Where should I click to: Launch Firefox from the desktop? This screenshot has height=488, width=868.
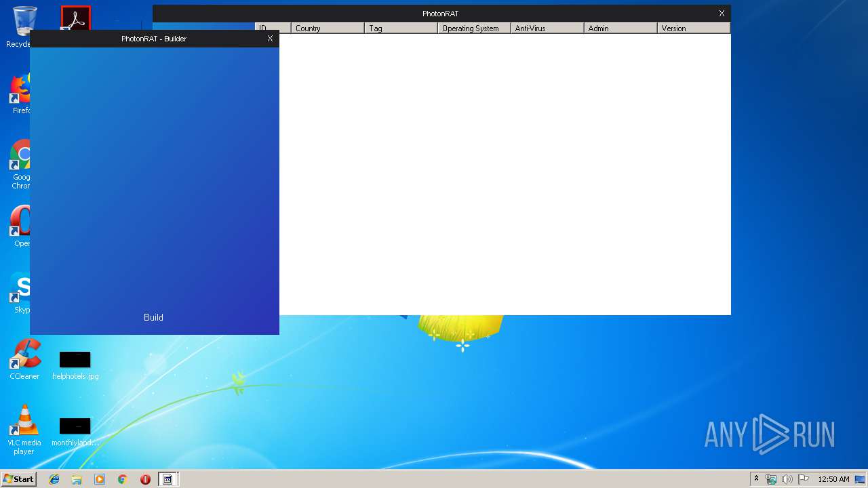pyautogui.click(x=20, y=94)
